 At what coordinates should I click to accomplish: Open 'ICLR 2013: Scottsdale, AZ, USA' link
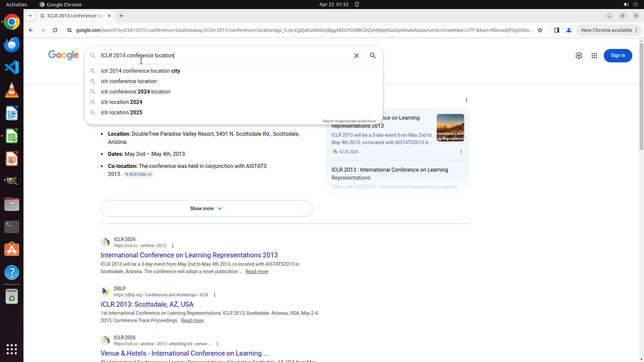147,304
